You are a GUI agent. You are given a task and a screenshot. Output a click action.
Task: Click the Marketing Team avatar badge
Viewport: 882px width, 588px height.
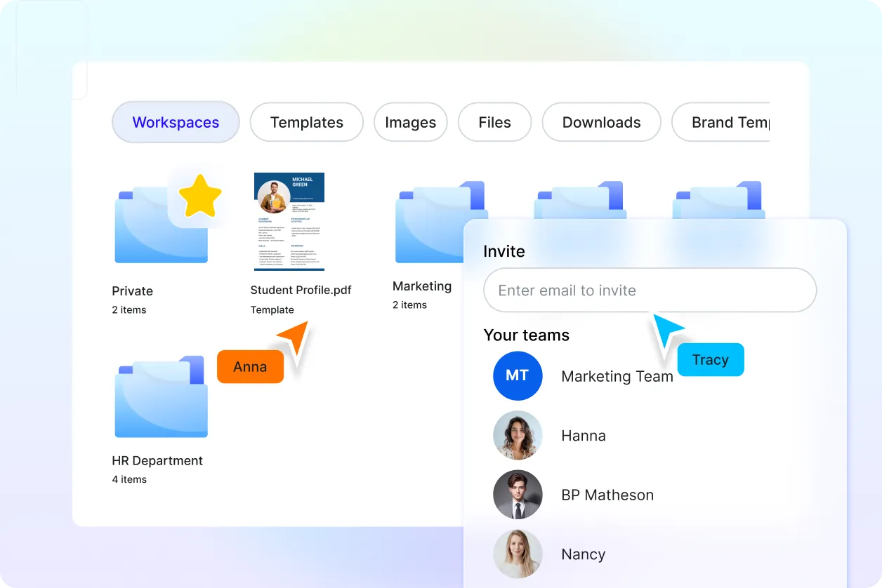[518, 376]
